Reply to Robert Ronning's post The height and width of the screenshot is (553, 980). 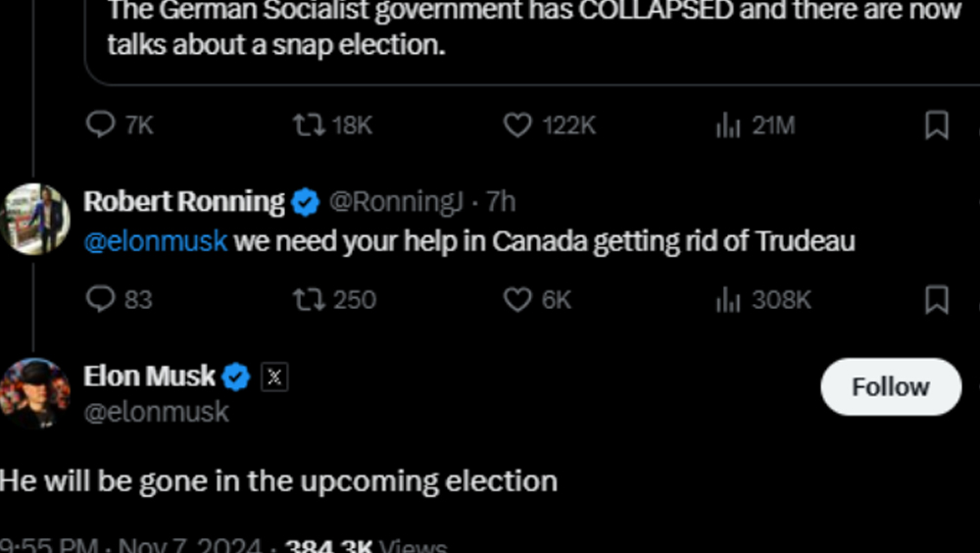point(101,299)
